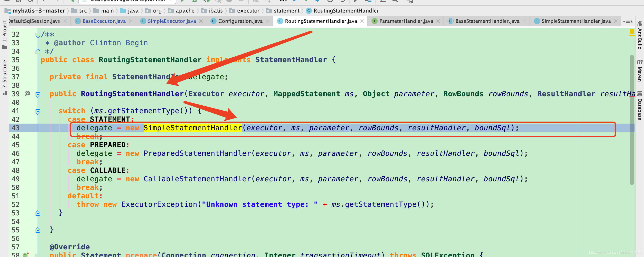
Task: Close the RoutingStatementHandler.java tab
Action: click(362, 21)
